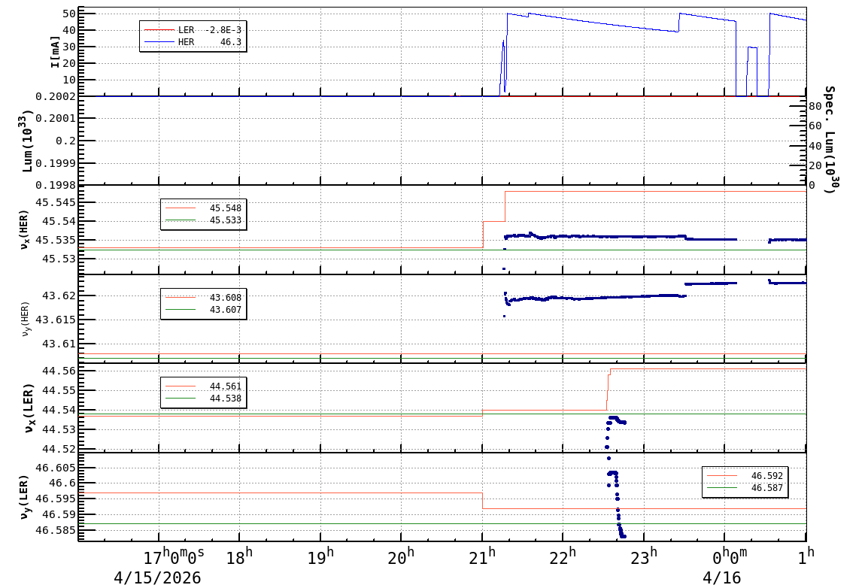Click the 20h time tick label
The image size is (868, 588).
[401, 556]
